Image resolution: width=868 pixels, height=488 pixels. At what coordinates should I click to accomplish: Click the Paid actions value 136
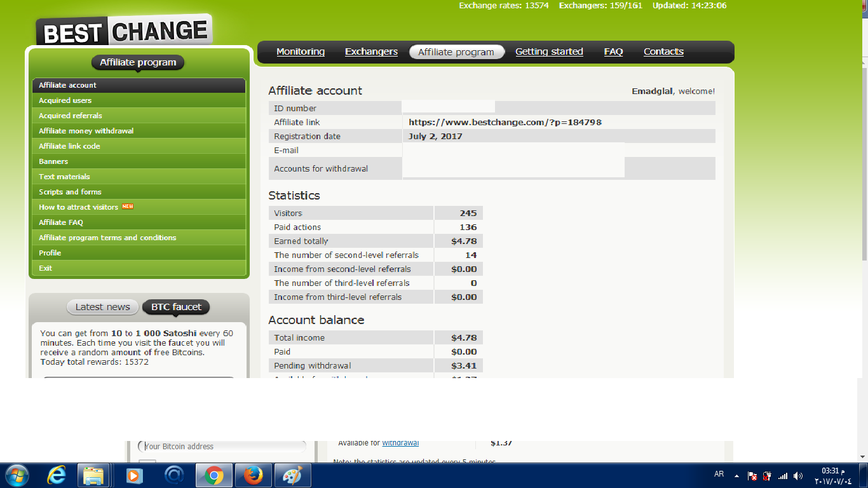(x=468, y=227)
